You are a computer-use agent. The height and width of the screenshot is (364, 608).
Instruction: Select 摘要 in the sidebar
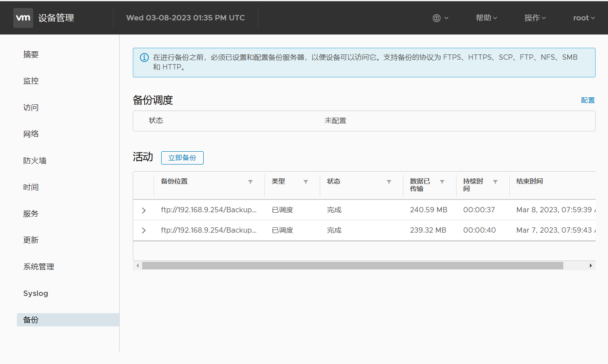point(31,54)
